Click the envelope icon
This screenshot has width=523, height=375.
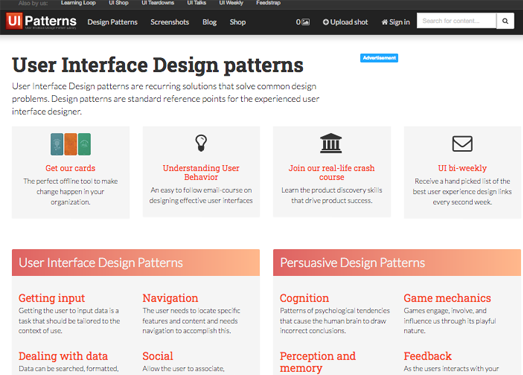[462, 143]
